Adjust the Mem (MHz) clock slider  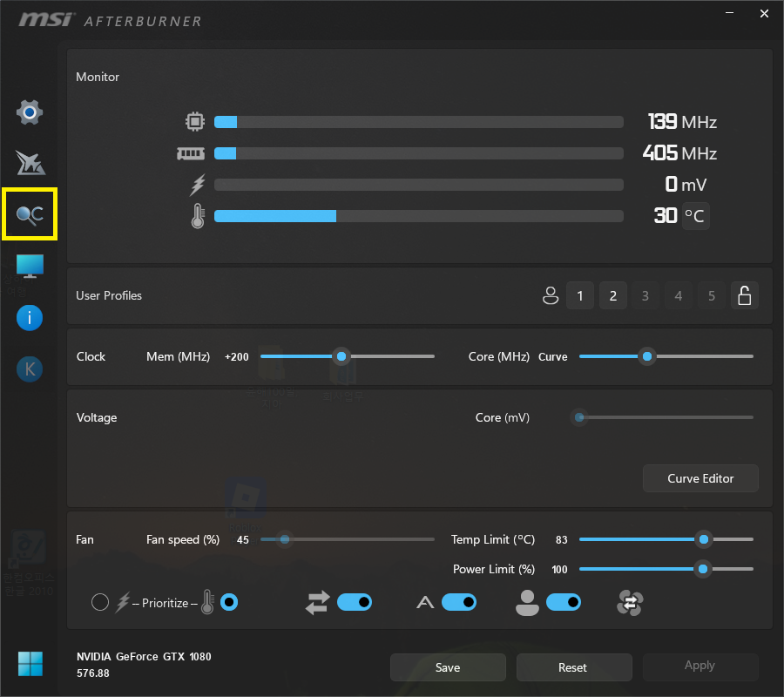348,356
